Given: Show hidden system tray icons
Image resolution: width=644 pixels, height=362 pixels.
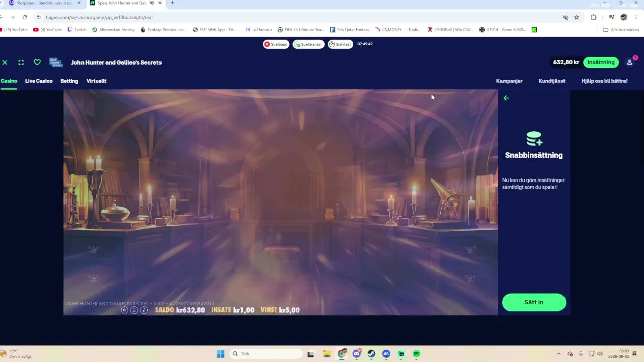Looking at the screenshot, I should pyautogui.click(x=558, y=354).
